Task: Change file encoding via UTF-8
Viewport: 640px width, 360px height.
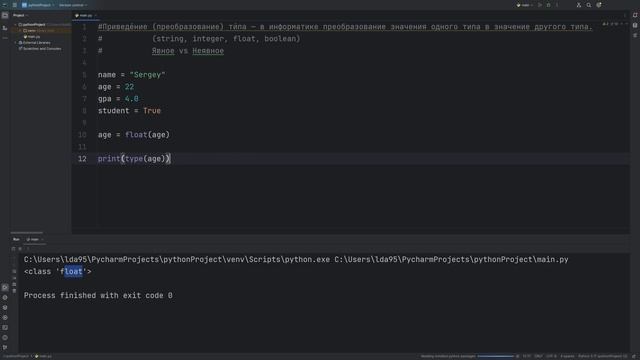Action: (551, 356)
